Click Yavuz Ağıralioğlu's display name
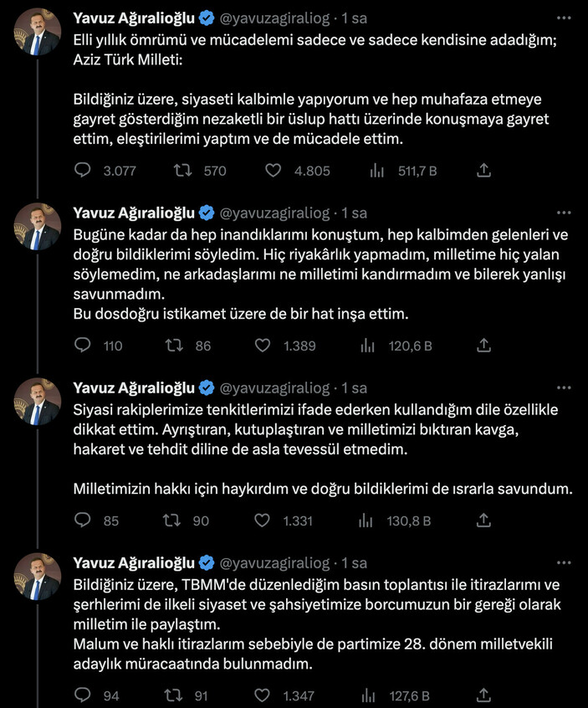Screen dimensions: 588x708 click(135, 17)
